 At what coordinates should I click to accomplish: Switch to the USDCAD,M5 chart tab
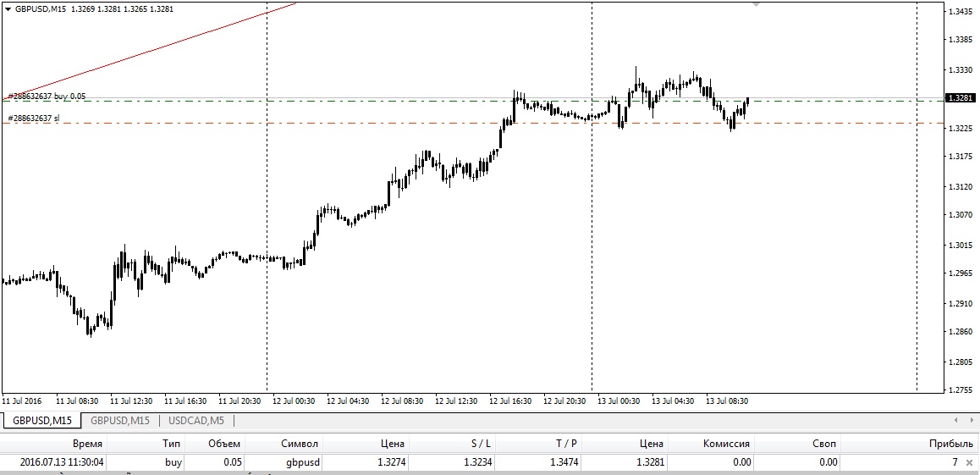[196, 421]
